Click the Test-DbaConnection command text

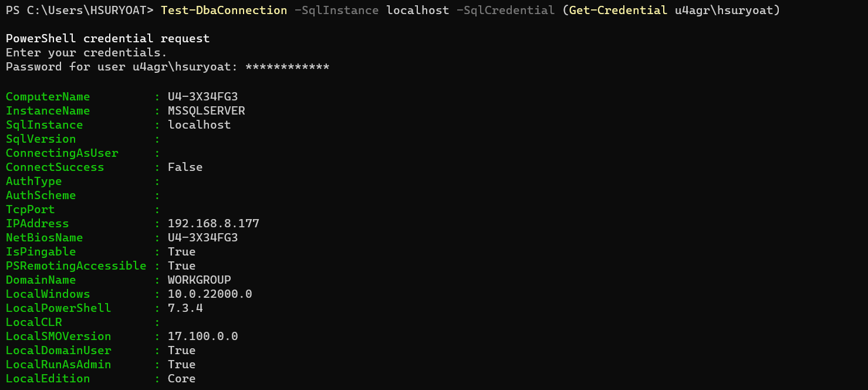click(224, 10)
